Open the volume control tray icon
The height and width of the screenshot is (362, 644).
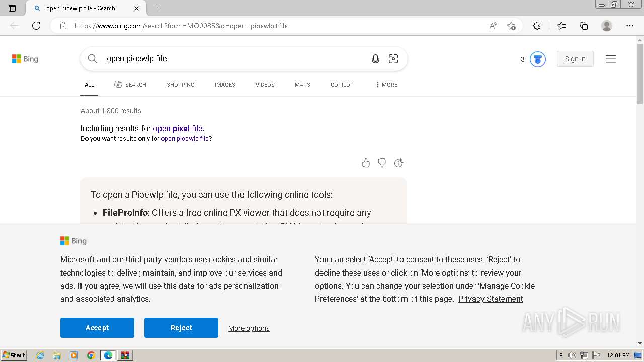click(572, 355)
